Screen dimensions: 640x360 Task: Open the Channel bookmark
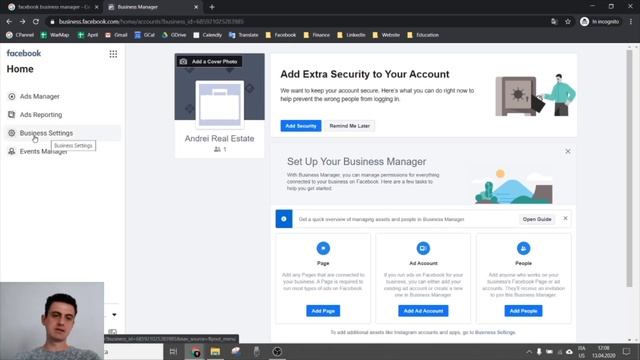click(20, 35)
